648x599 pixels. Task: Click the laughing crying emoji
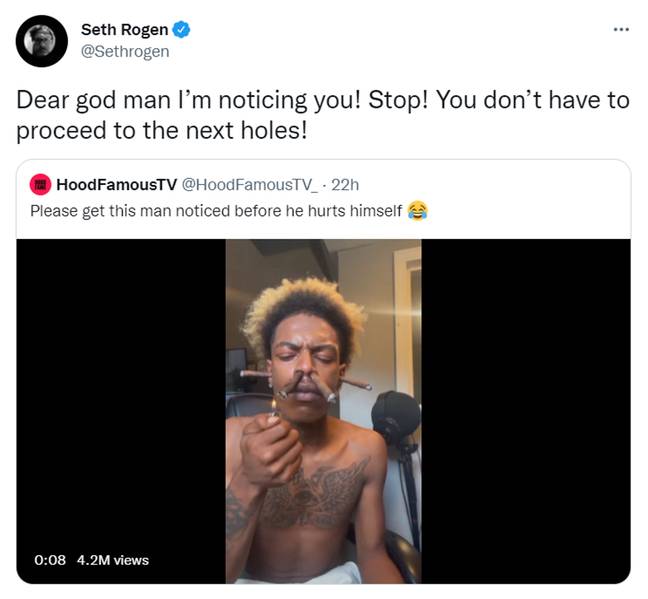coord(417,211)
